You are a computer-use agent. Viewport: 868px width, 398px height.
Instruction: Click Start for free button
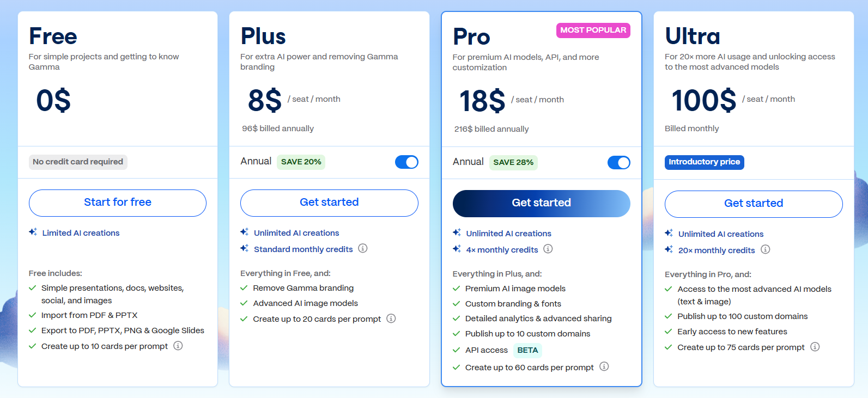tap(118, 203)
